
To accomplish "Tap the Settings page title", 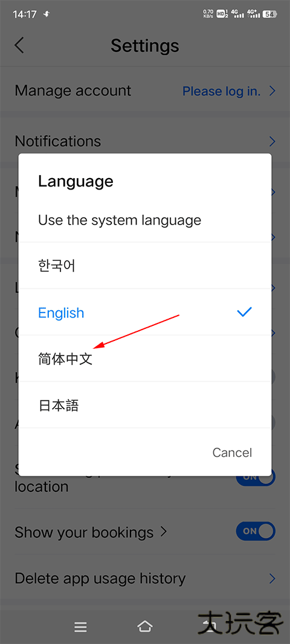I will (x=145, y=45).
